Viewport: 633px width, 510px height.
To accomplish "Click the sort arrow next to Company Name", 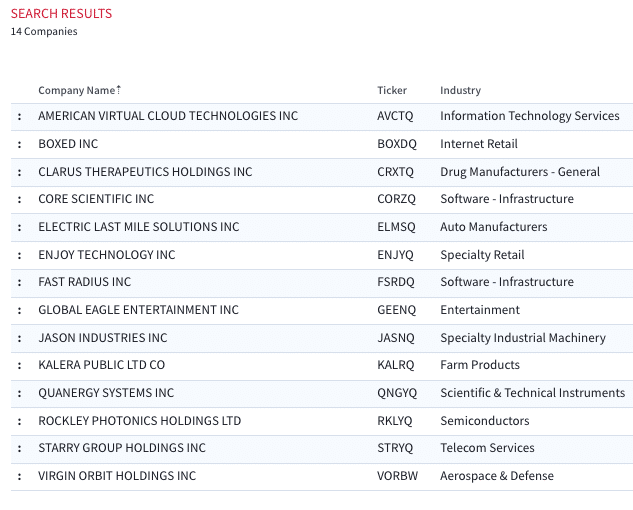I will point(119,90).
